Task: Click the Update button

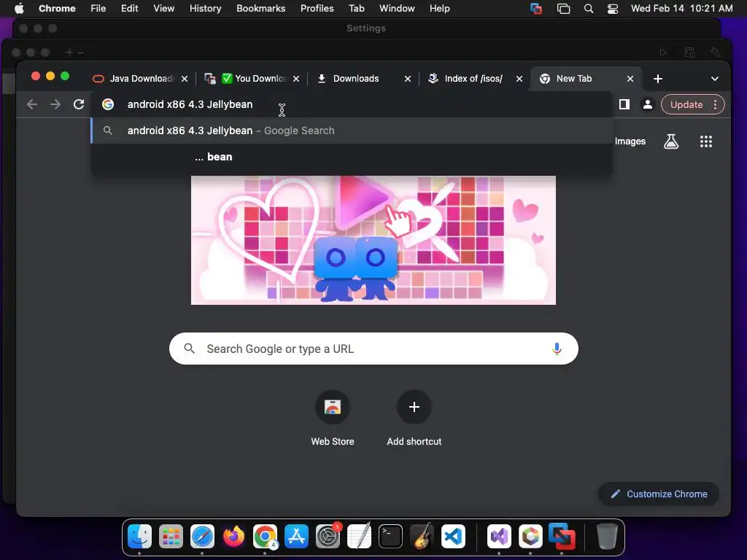Action: tap(686, 105)
